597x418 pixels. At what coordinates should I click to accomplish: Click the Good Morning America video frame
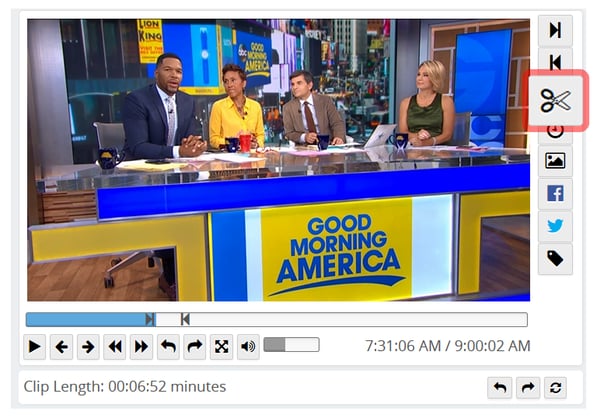coord(279,160)
